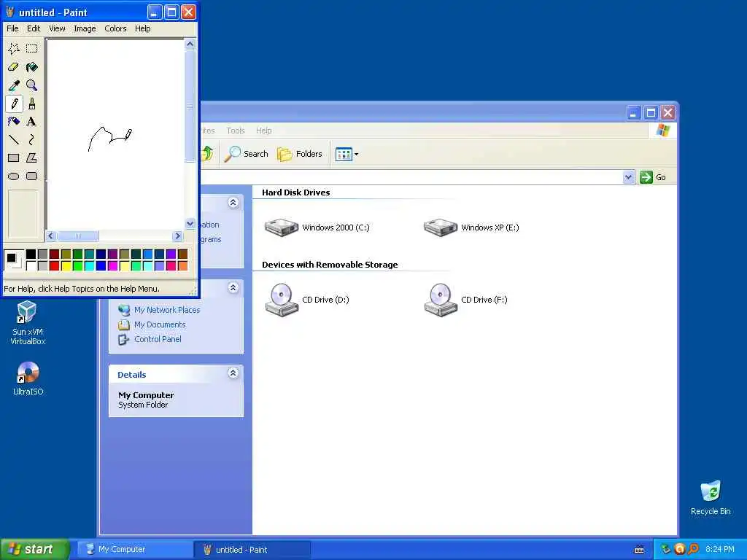Select the rectangular Select tool in Paint

click(32, 48)
